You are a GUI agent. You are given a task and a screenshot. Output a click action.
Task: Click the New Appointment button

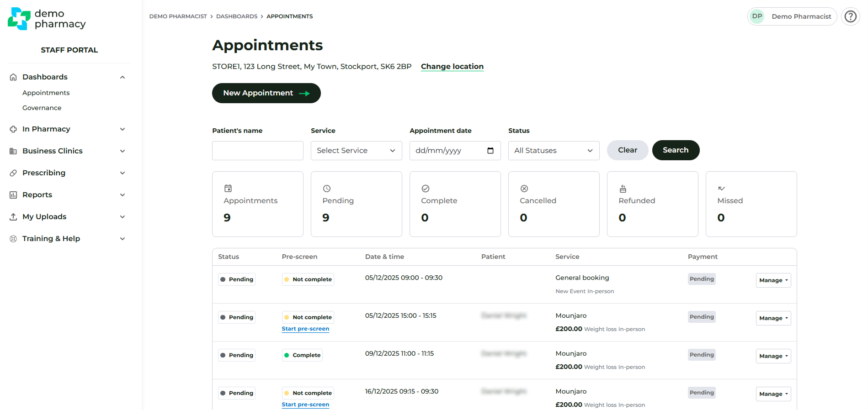tap(266, 93)
